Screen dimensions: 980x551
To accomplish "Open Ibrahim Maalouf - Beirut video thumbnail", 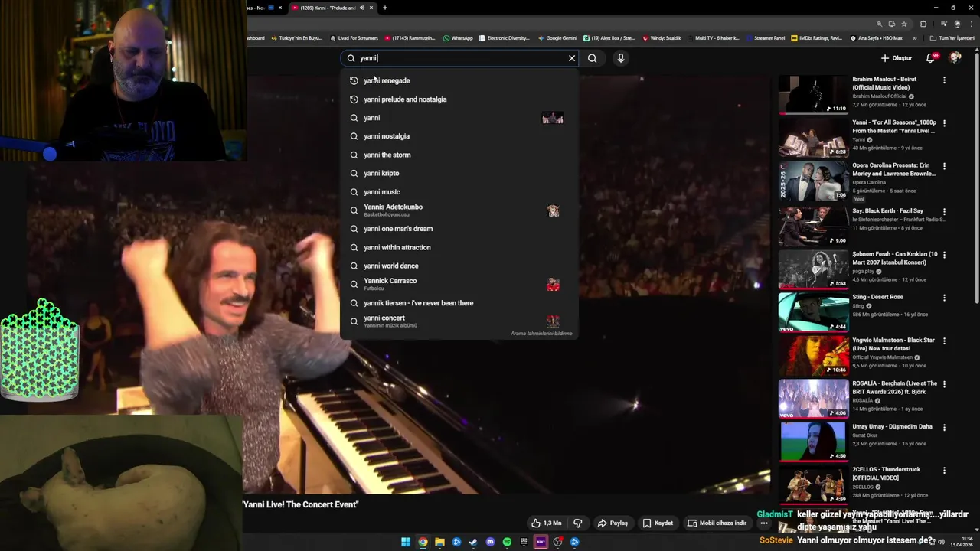I will click(x=813, y=94).
